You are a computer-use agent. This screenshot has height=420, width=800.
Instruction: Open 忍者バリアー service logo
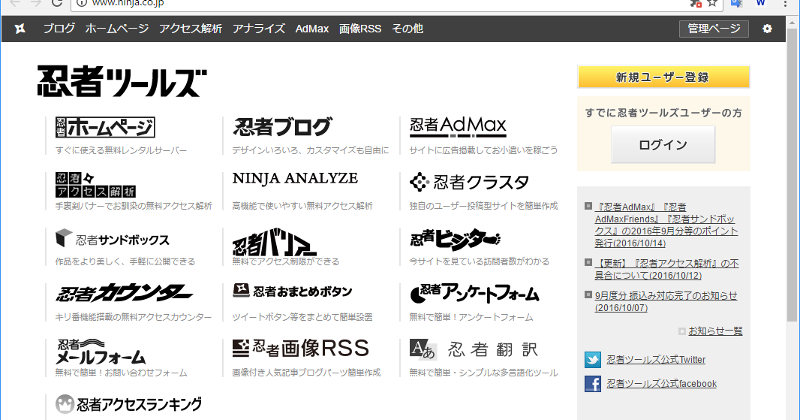click(x=274, y=242)
